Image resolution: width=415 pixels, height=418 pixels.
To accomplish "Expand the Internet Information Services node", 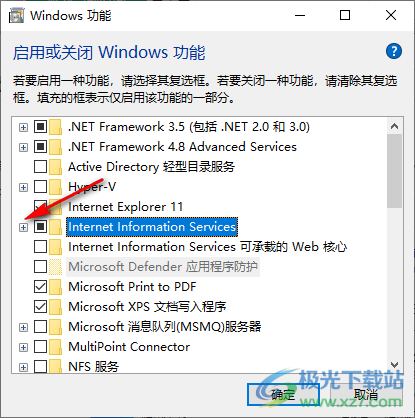I will (23, 227).
